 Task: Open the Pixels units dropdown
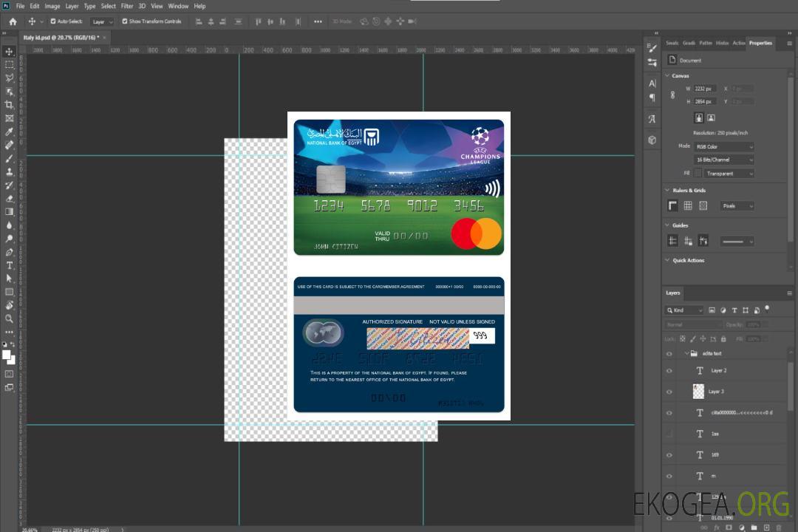(x=737, y=205)
